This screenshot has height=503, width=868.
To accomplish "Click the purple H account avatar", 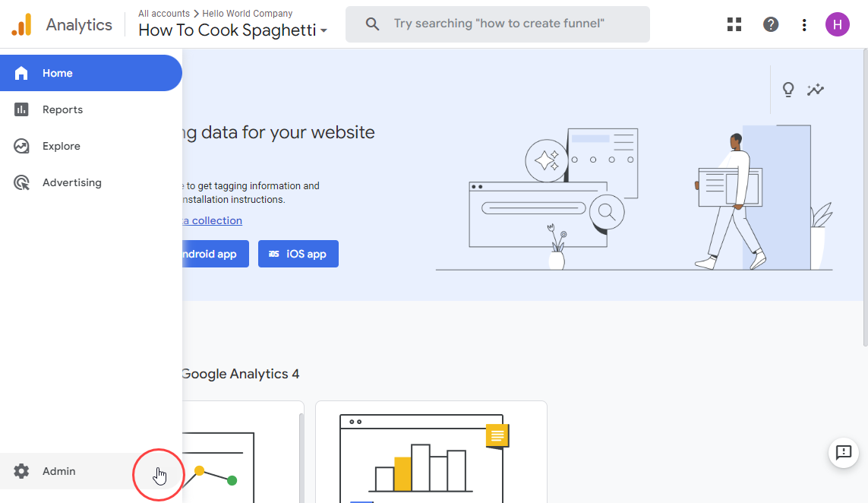I will click(838, 24).
